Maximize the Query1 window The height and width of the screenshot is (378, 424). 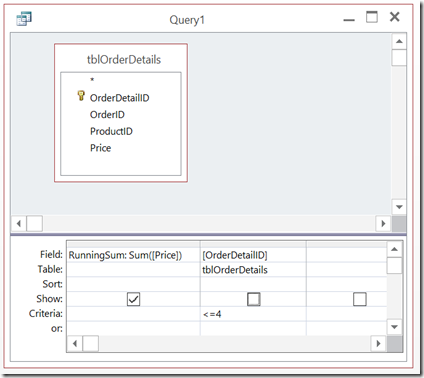(372, 17)
